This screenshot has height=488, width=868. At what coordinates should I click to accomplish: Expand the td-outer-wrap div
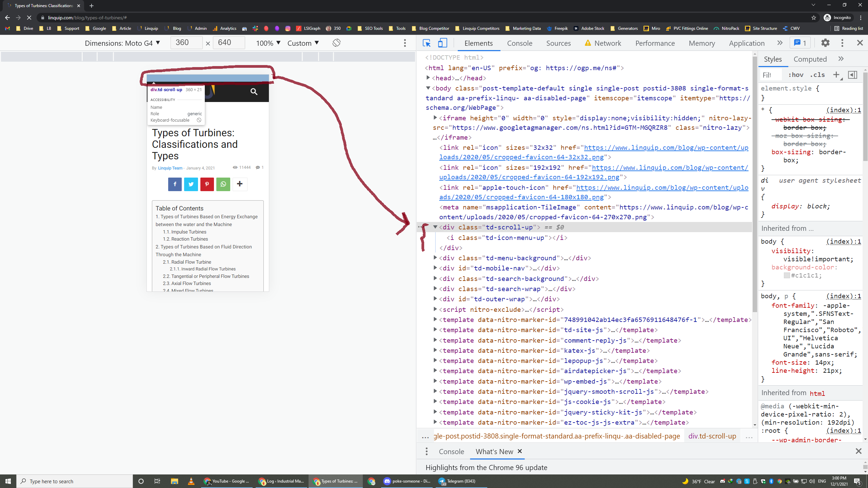(435, 299)
